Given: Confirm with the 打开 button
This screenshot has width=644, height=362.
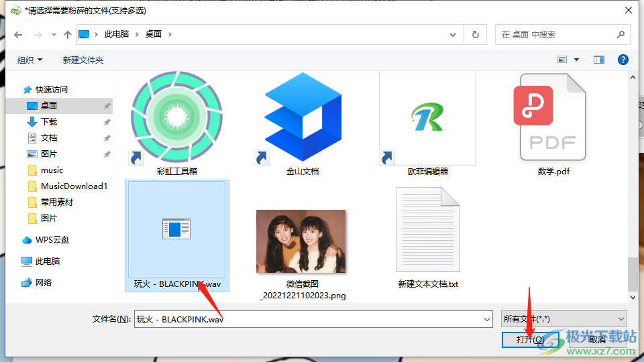Looking at the screenshot, I should [x=530, y=340].
